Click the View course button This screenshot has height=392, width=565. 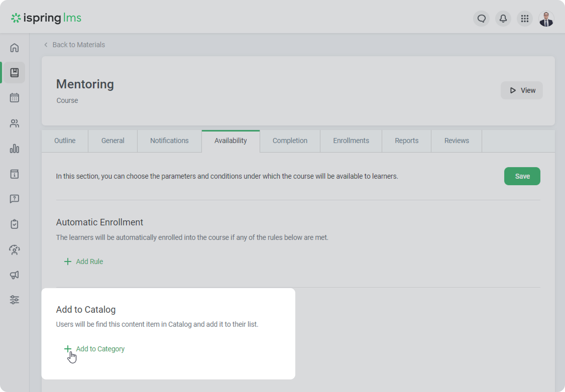coord(522,90)
